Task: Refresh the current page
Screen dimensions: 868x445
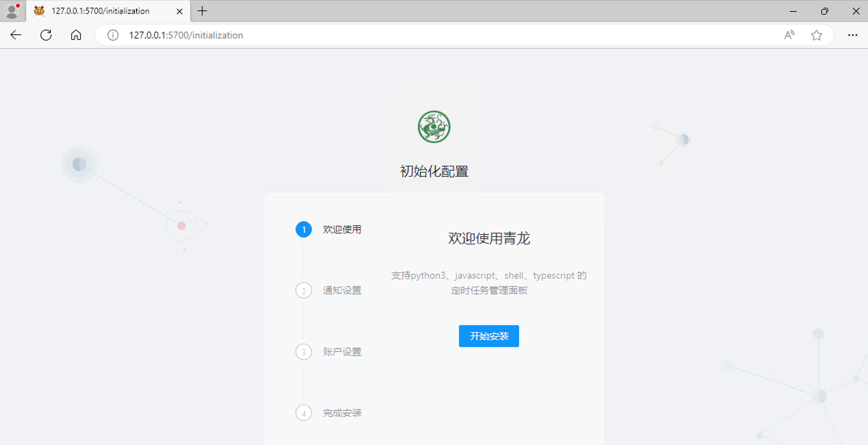Action: pyautogui.click(x=46, y=35)
